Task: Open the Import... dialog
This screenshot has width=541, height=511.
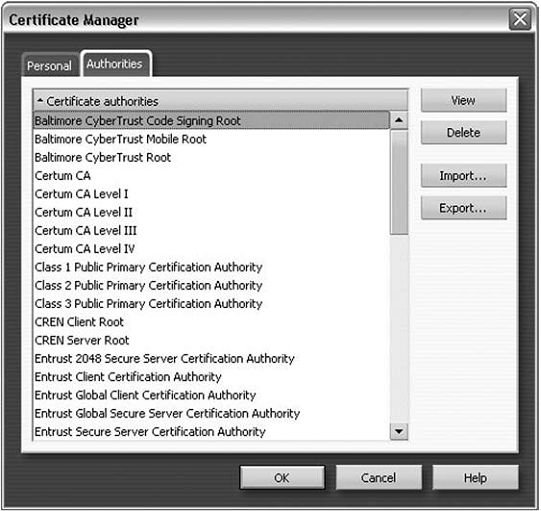Action: tap(464, 176)
